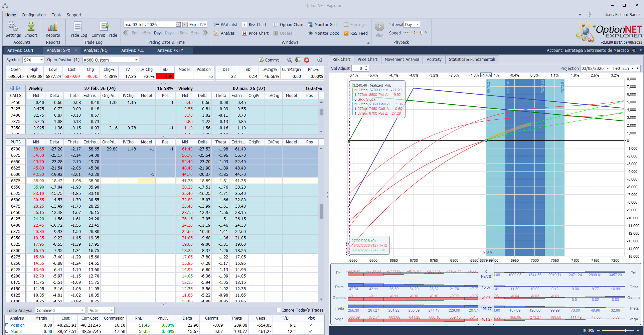
Task: Jump forward with the double right arrow
Action: [205, 33]
